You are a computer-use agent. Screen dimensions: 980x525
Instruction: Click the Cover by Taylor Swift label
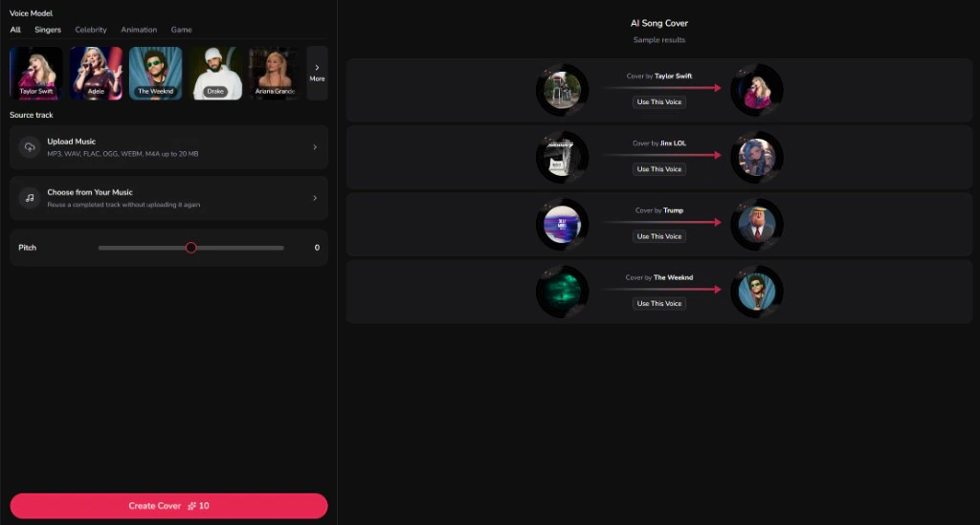[x=659, y=77]
